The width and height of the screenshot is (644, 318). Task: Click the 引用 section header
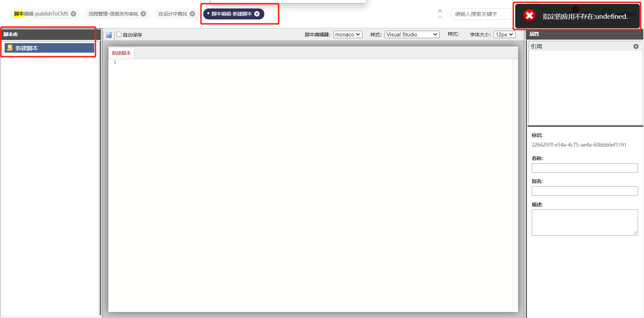(585, 46)
